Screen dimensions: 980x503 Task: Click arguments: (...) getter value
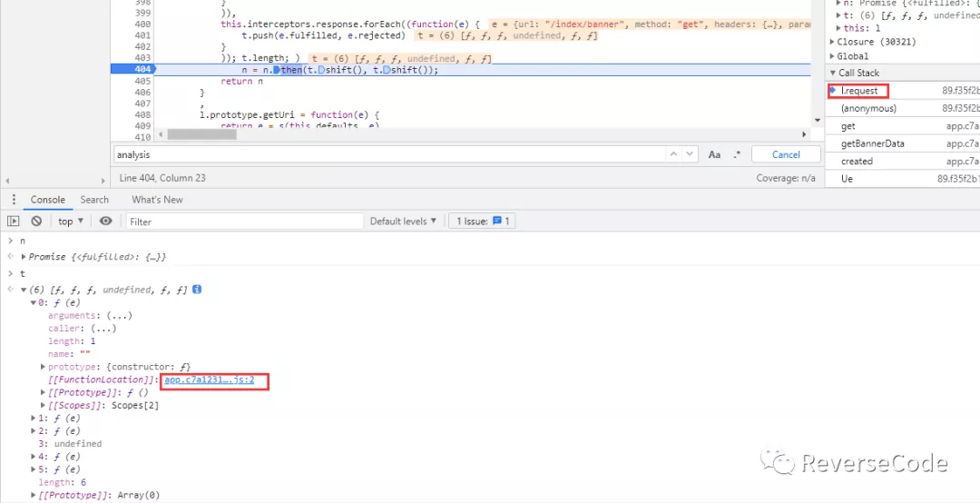(119, 315)
